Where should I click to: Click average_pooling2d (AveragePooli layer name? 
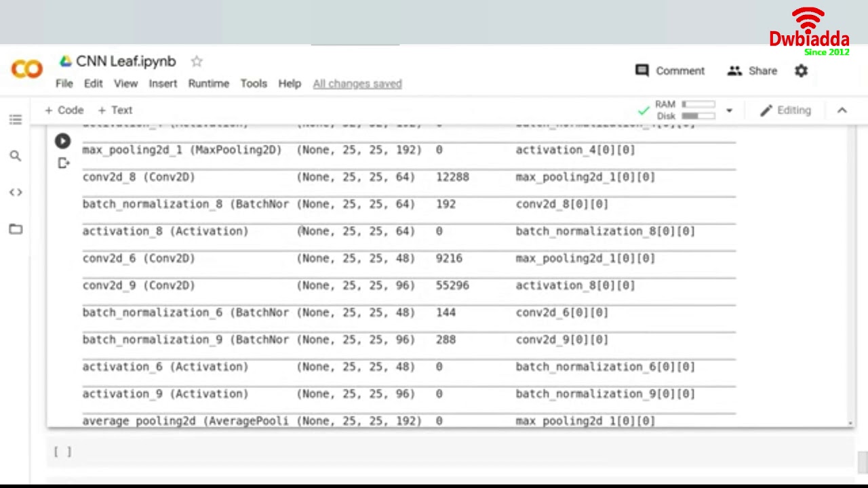[x=186, y=421]
